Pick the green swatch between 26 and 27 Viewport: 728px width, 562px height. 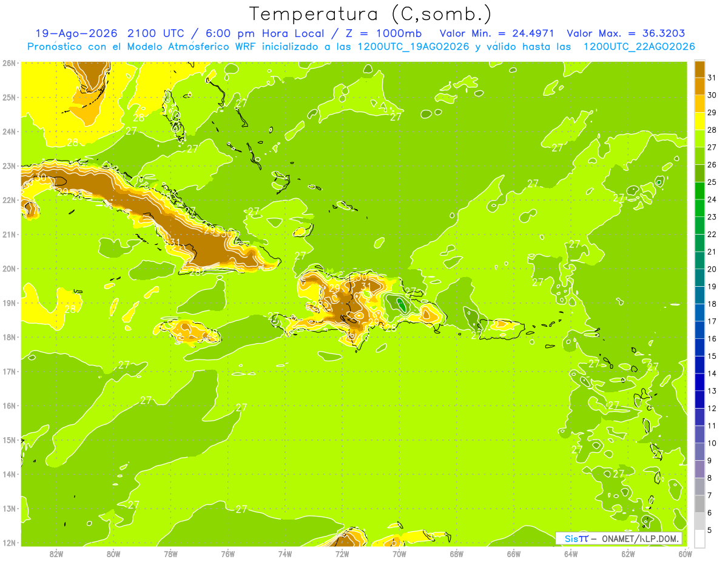pos(699,156)
